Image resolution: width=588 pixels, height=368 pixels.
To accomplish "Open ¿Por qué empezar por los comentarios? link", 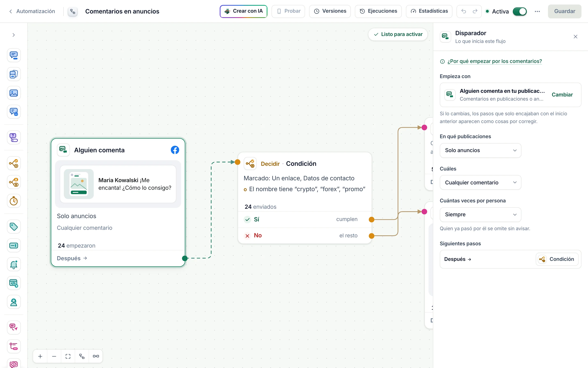I will [x=494, y=61].
